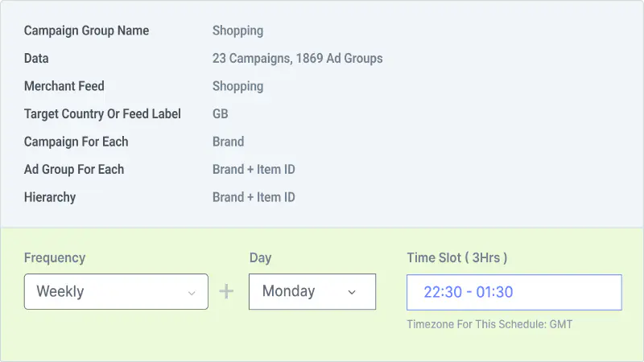This screenshot has height=362, width=644.
Task: Click the Ad Group For Each label
Action: pyautogui.click(x=74, y=170)
